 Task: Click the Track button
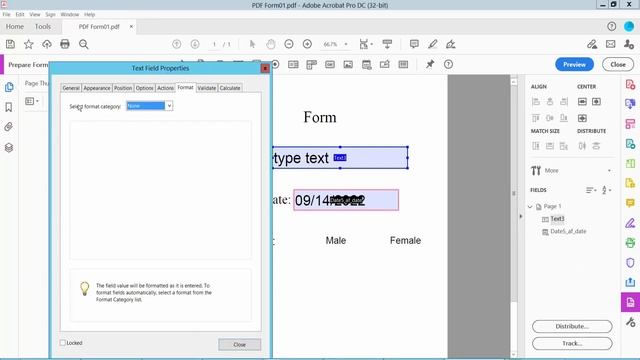pos(572,344)
